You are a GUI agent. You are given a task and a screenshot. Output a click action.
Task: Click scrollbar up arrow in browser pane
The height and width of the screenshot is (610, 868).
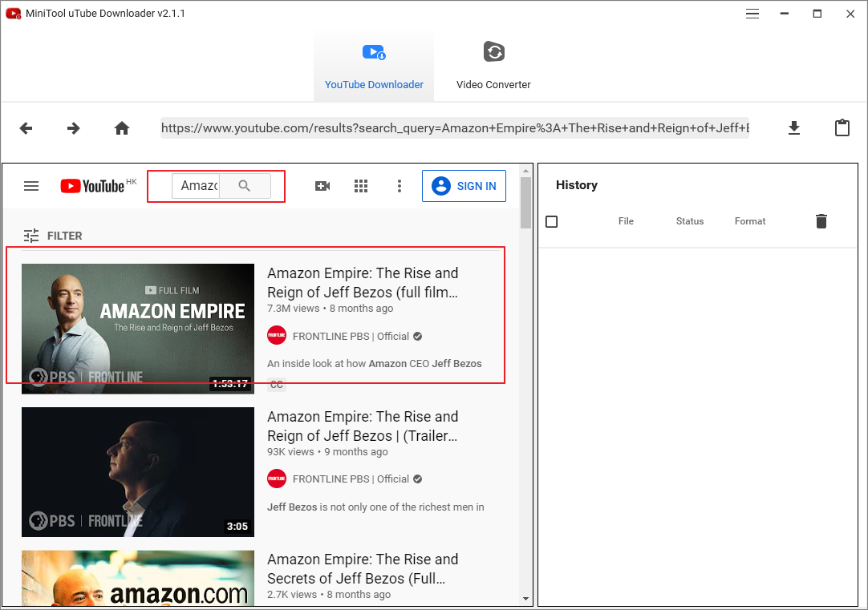pyautogui.click(x=525, y=171)
